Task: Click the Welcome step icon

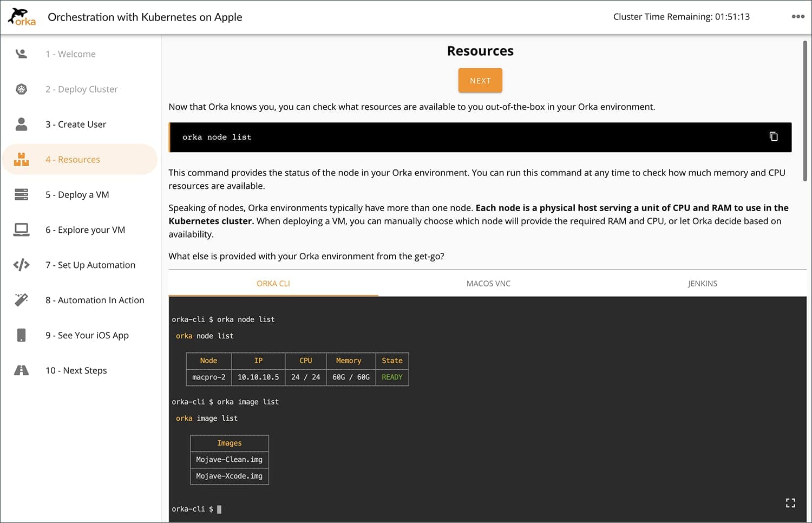Action: [x=21, y=54]
